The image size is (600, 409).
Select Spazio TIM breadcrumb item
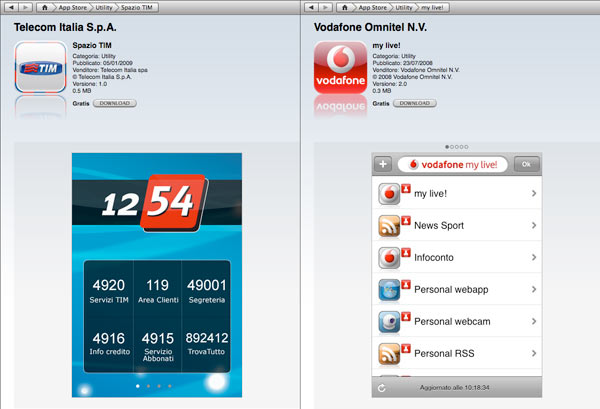click(137, 7)
